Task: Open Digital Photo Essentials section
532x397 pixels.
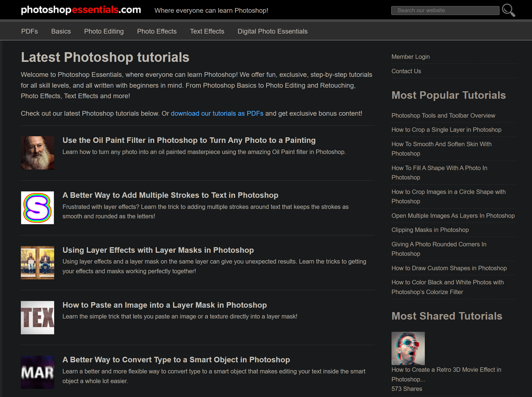Action: (272, 31)
